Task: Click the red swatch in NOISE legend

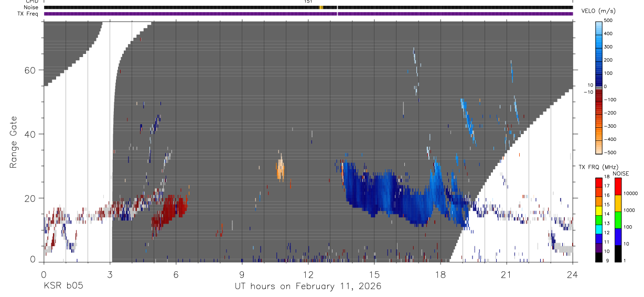Action: point(617,186)
